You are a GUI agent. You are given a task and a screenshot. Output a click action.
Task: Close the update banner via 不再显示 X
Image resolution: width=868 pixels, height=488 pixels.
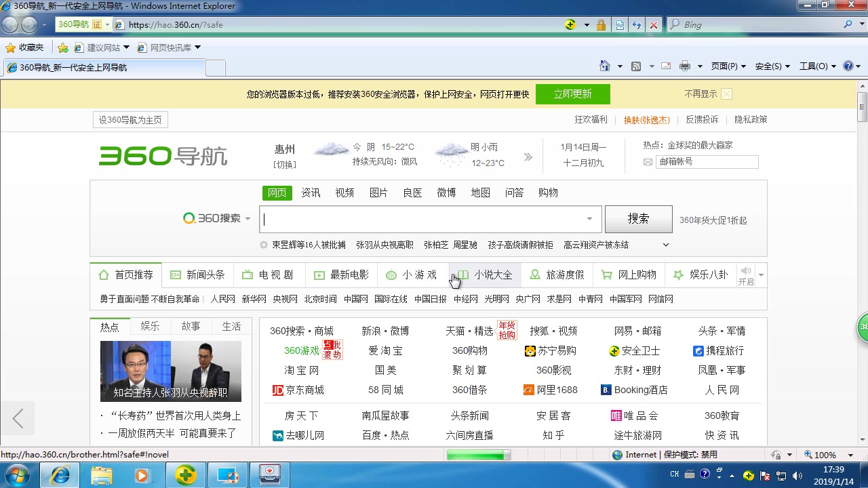726,94
